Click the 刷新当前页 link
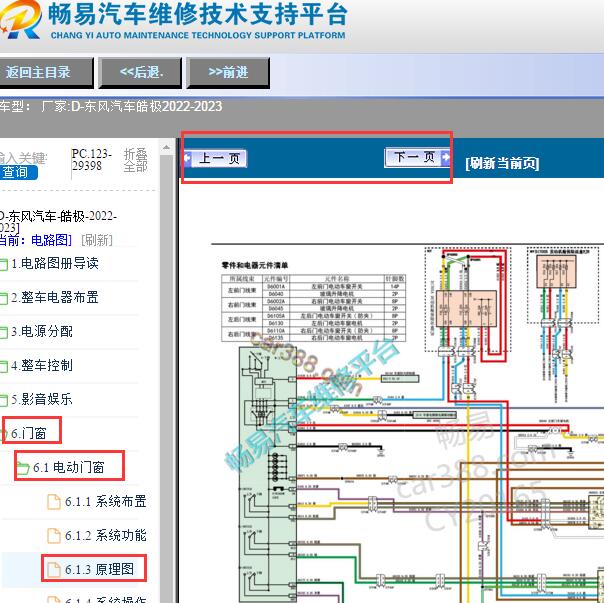 pos(502,163)
